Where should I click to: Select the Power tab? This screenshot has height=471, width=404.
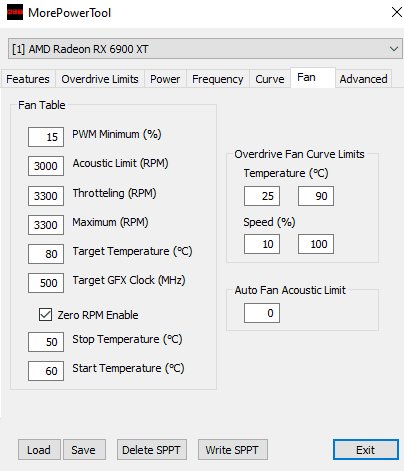pos(165,79)
